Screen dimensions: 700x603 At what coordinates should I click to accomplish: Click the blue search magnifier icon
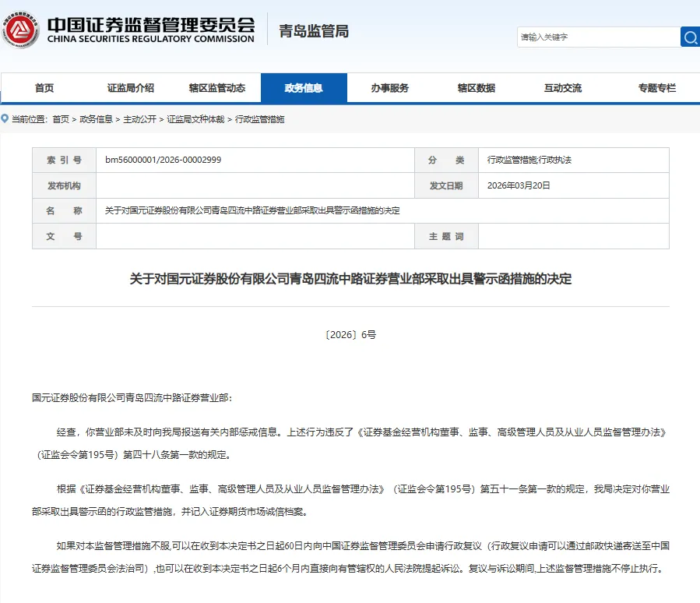coord(690,37)
